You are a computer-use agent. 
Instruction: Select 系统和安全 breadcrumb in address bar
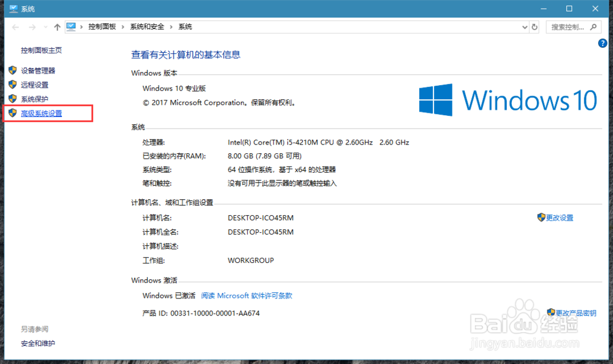click(147, 26)
